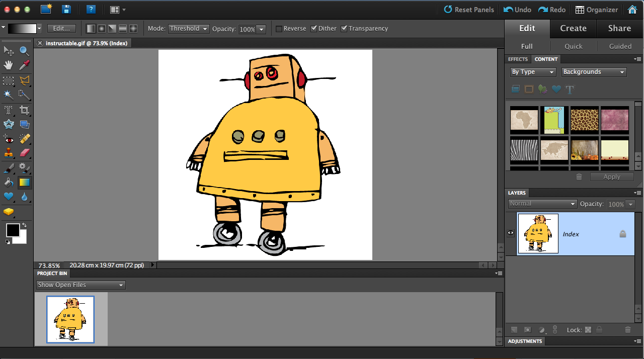
Task: Select the Red Eye Removal tool
Action: pyautogui.click(x=9, y=139)
